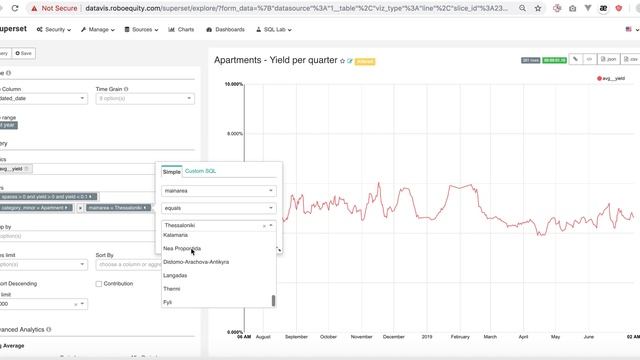Screen dimensions: 640x360
Task: Toggle avg__yield legend series
Action: [x=611, y=78]
